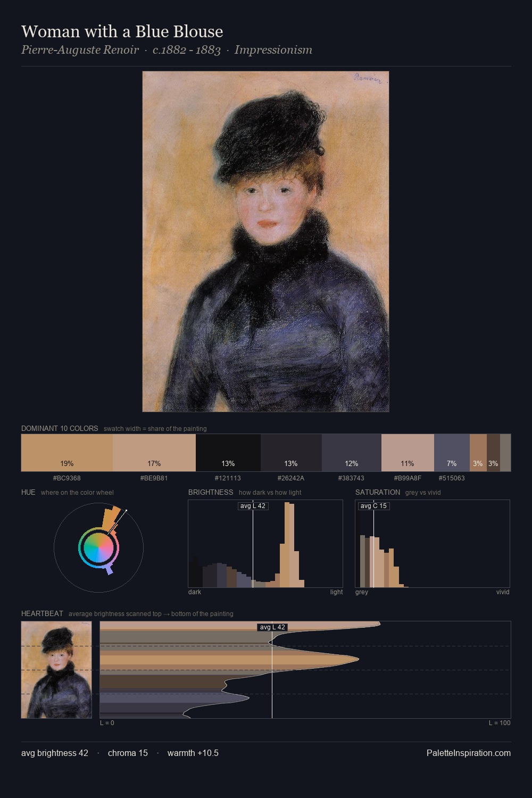The height and width of the screenshot is (798, 532).
Task: Select the #BE9B81 swatch at 17%
Action: (x=154, y=453)
